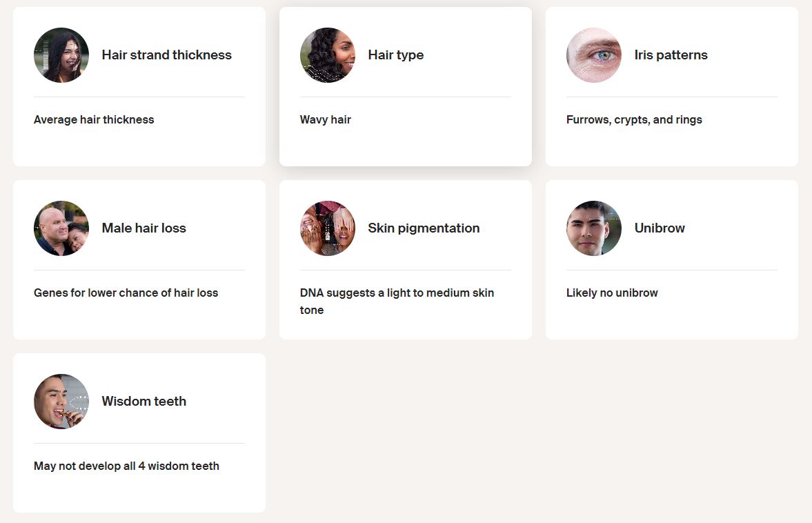Open the Iris patterns trait title
The image size is (812, 523).
671,55
